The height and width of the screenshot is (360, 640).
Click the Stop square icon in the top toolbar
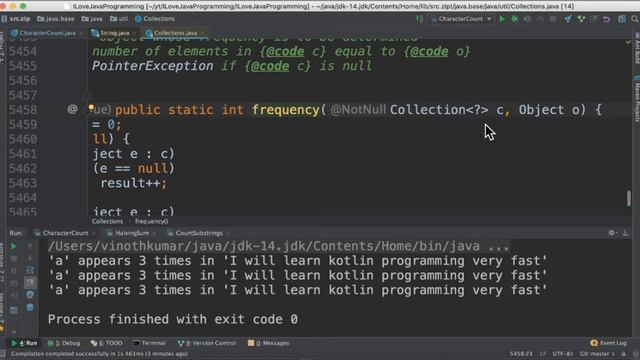[x=553, y=19]
